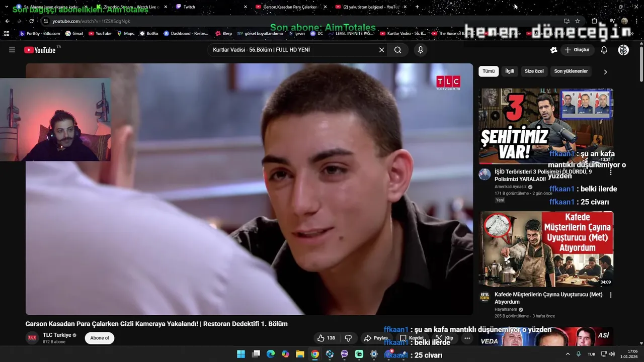
Task: Open the Chrome apps grid in bookmarks bar
Action: pyautogui.click(x=7, y=33)
